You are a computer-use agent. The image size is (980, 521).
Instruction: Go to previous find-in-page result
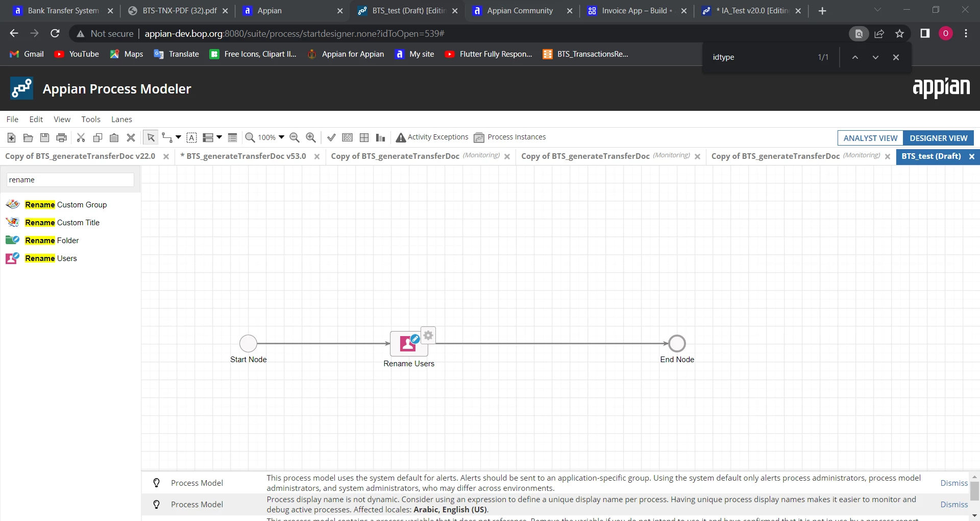[x=855, y=57]
